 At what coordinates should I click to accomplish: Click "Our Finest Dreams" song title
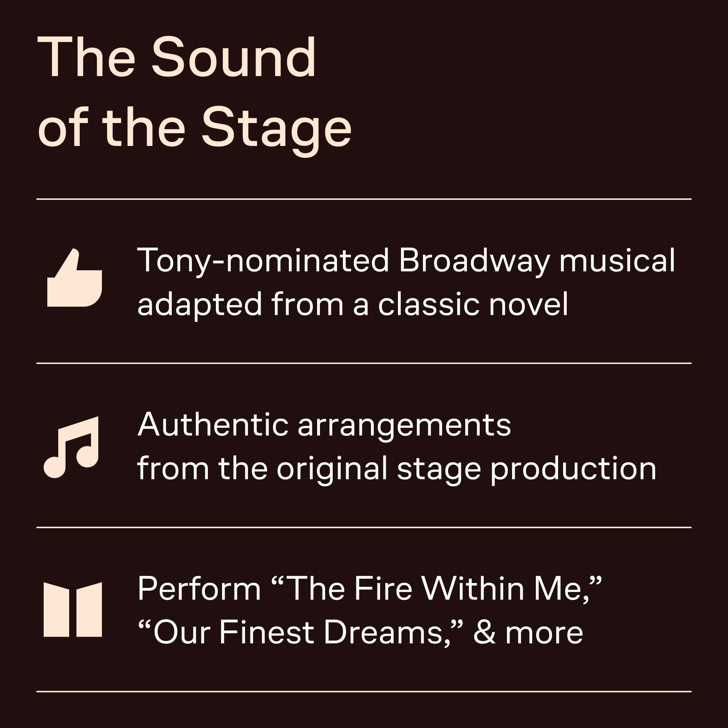[298, 632]
